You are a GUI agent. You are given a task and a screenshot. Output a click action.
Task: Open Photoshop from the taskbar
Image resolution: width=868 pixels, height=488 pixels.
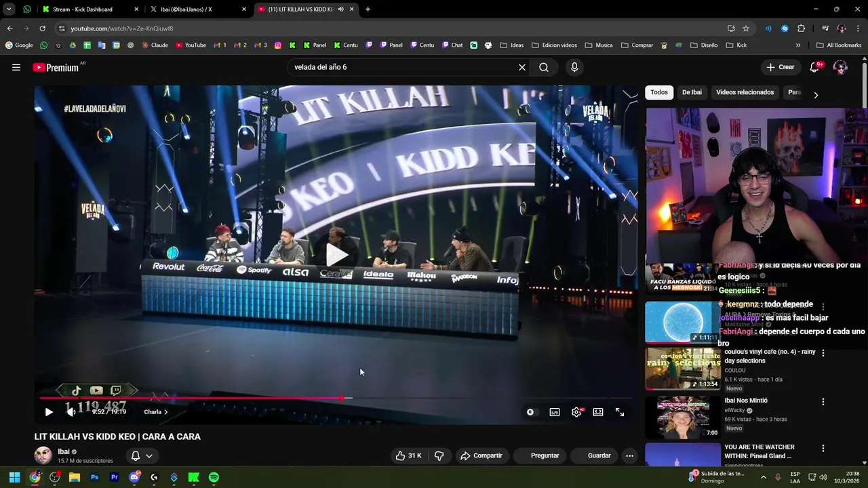tap(94, 477)
